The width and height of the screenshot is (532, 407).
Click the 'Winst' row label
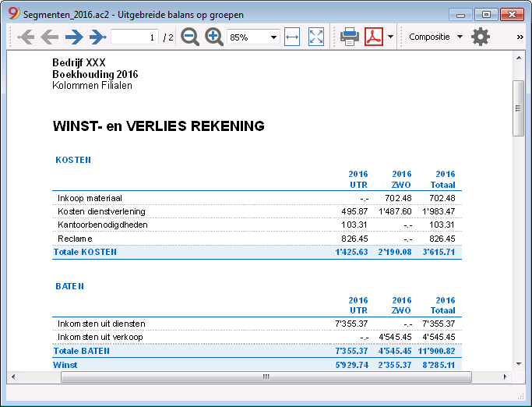65,365
